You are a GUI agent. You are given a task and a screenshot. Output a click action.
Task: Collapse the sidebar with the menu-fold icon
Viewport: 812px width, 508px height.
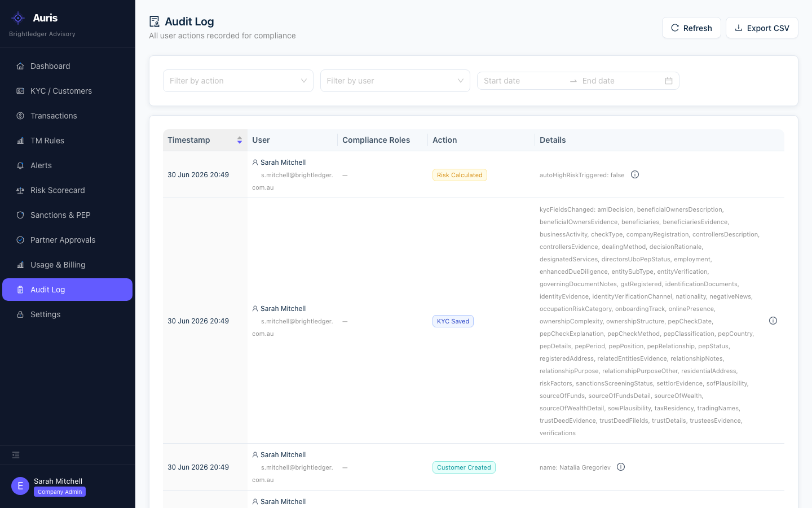click(x=16, y=455)
